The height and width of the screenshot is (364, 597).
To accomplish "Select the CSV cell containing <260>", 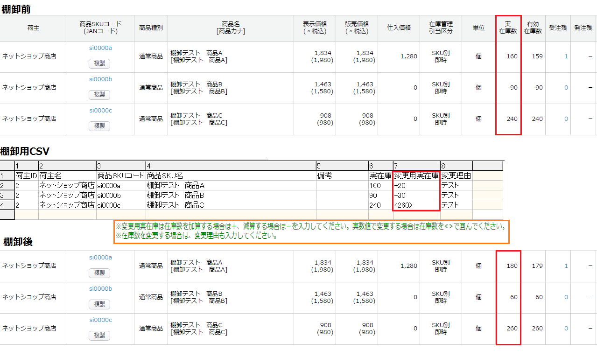I will (416, 205).
